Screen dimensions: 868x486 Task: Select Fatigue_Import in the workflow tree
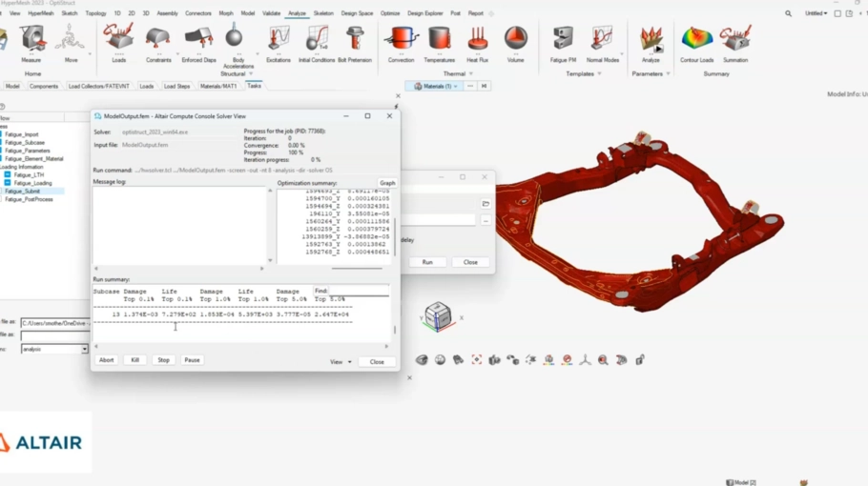(22, 134)
